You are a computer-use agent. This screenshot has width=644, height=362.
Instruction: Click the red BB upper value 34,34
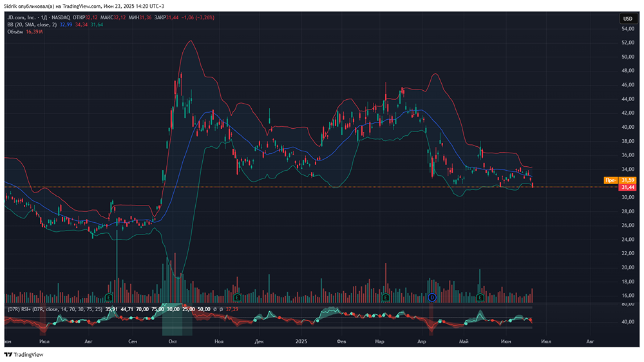click(81, 24)
